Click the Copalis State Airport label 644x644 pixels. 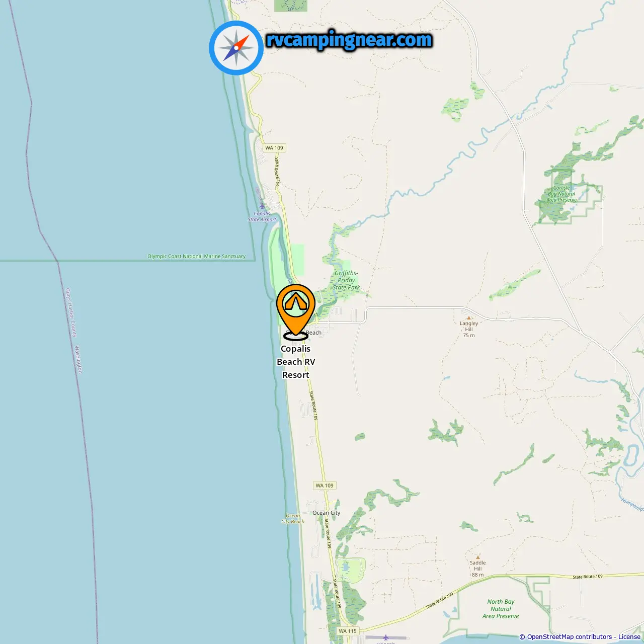(x=262, y=217)
